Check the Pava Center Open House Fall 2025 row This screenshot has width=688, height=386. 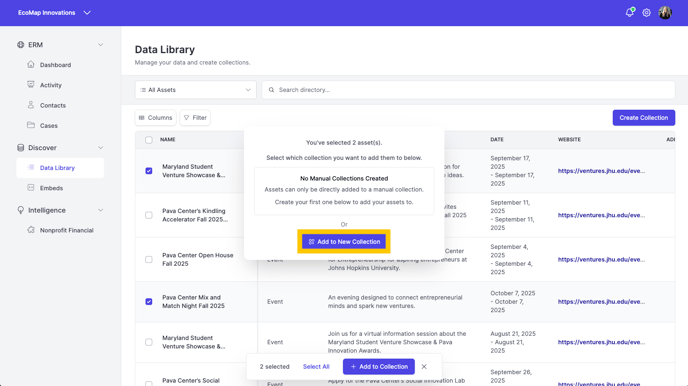(x=149, y=259)
